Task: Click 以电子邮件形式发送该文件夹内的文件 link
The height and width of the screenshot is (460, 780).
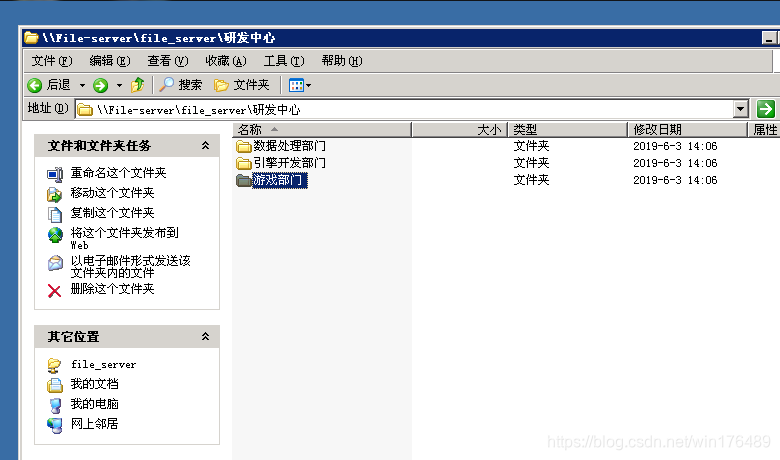Action: click(x=130, y=267)
